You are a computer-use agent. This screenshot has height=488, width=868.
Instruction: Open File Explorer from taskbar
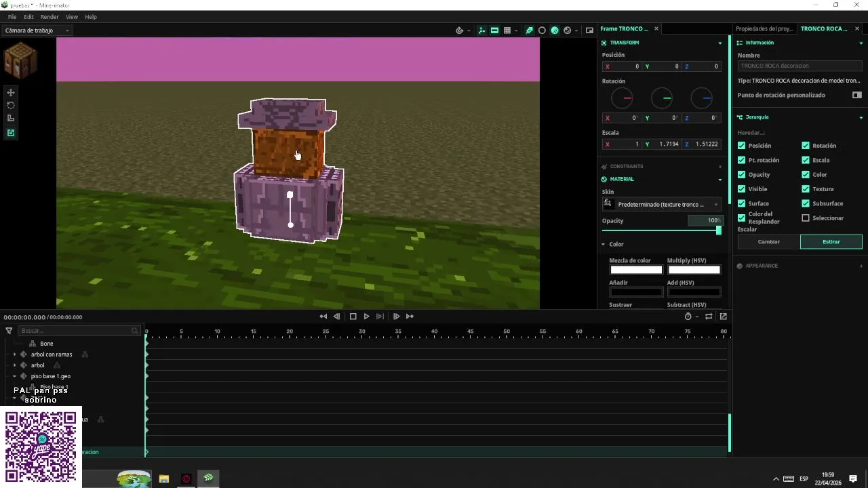point(163,479)
